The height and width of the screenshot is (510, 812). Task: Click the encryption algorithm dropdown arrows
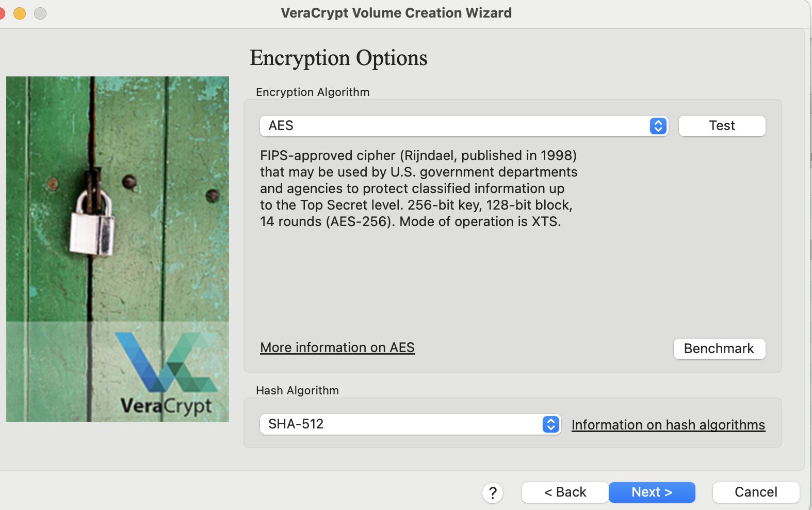[658, 126]
